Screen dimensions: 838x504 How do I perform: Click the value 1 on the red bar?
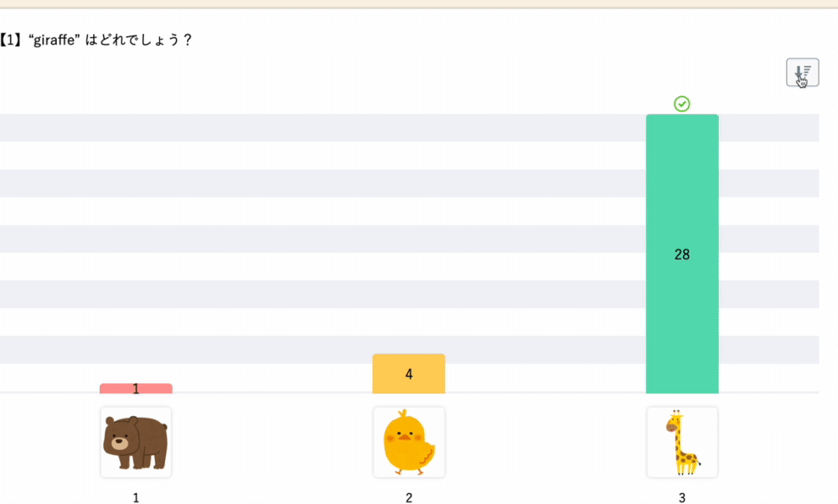pyautogui.click(x=136, y=388)
